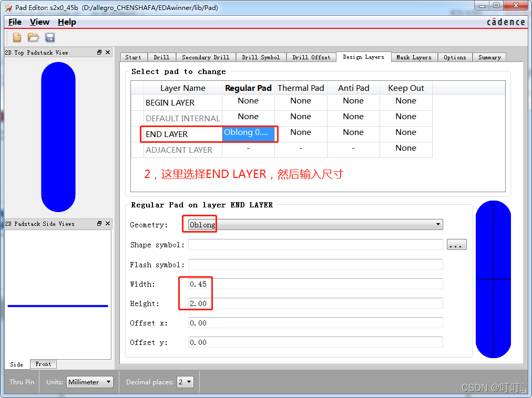Select DEFAULT INTERNAL row name
The height and width of the screenshot is (398, 532).
pyautogui.click(x=183, y=118)
